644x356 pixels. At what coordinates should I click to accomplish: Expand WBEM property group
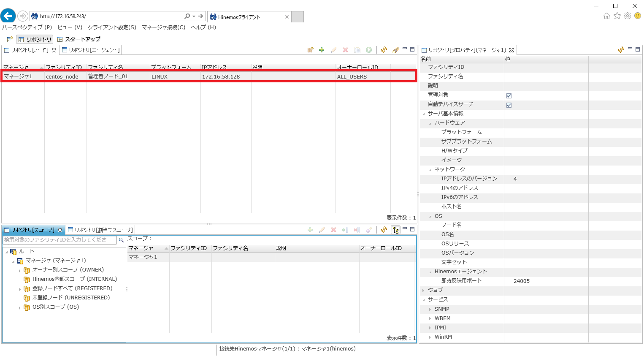pos(430,318)
